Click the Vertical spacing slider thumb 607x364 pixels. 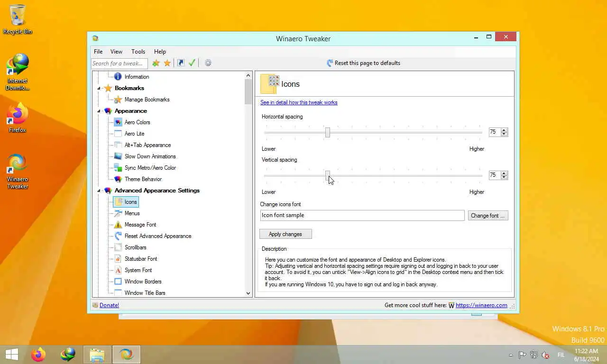pyautogui.click(x=328, y=175)
